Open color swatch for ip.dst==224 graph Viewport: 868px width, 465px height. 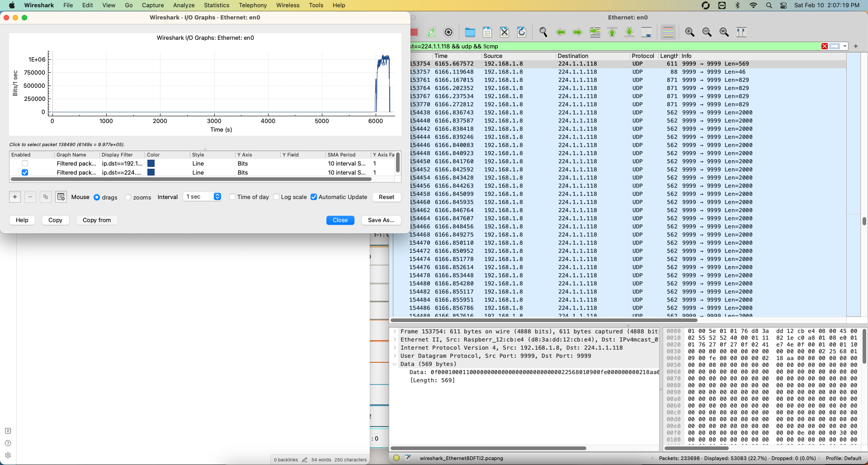(x=151, y=172)
